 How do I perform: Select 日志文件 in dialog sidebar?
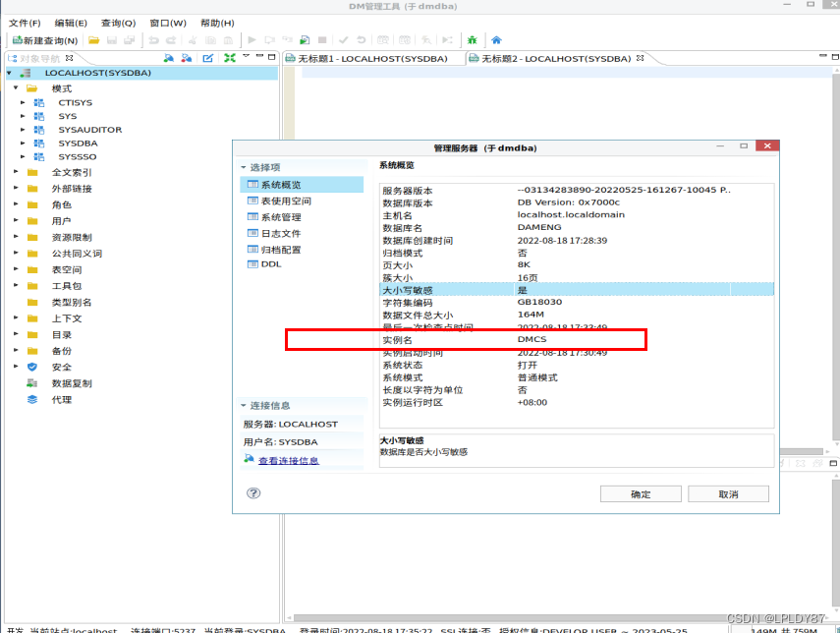[x=281, y=233]
